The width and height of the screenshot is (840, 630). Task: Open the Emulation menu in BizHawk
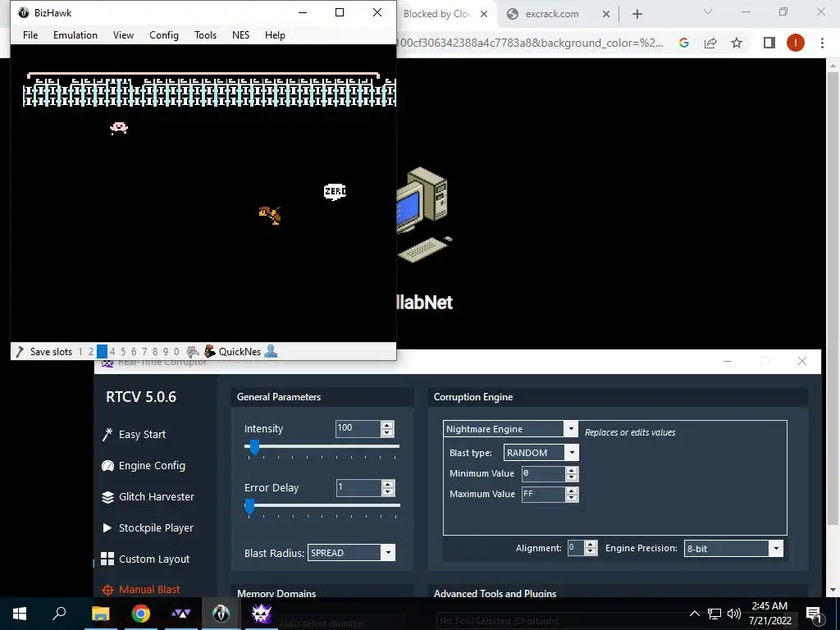coord(75,34)
